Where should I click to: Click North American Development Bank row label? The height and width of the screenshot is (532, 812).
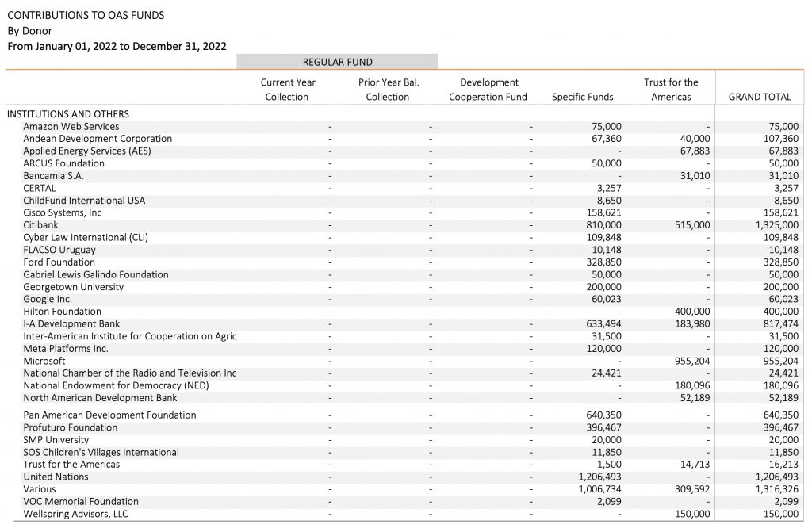100,398
